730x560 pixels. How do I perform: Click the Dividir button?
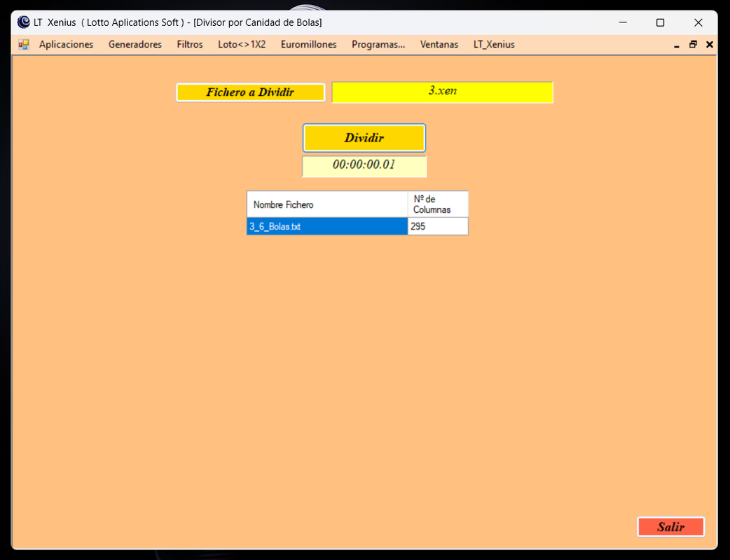pos(364,138)
